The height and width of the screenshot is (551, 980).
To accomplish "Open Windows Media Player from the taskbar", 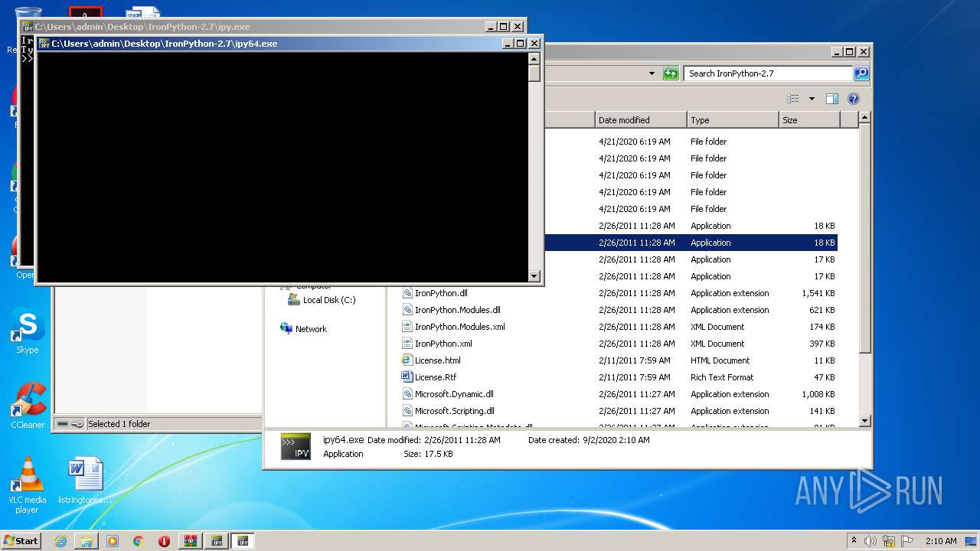I will click(x=113, y=541).
